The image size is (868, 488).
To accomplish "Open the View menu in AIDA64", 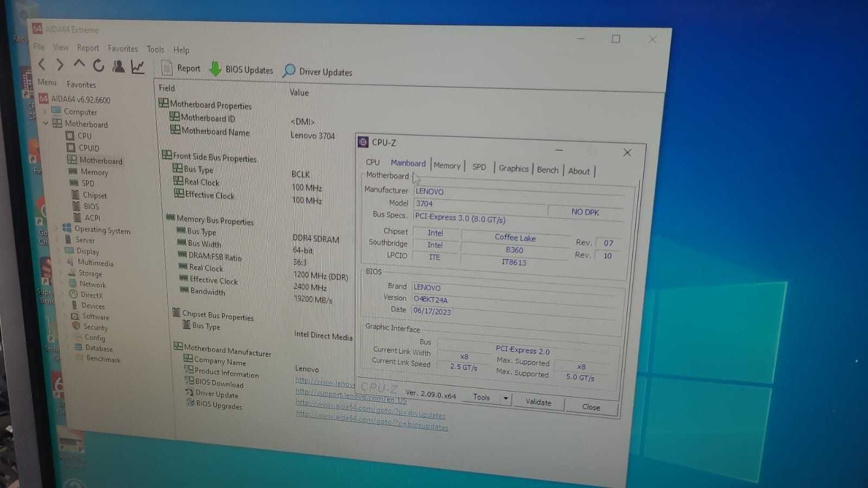I will point(61,47).
